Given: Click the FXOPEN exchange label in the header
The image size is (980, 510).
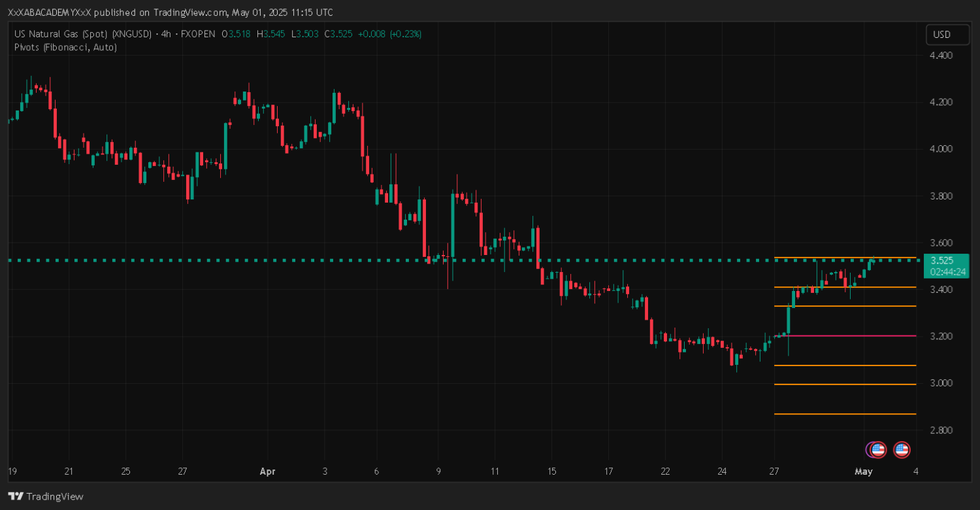Looking at the screenshot, I should (x=197, y=34).
